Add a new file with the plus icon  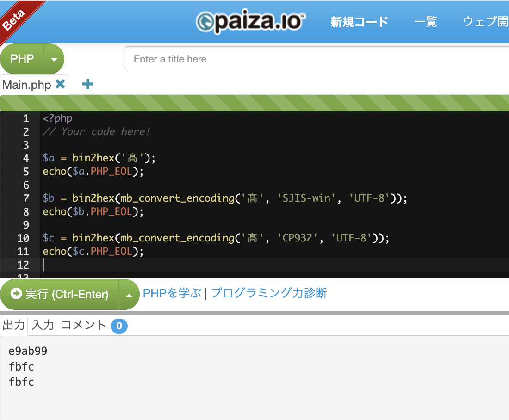[x=87, y=85]
